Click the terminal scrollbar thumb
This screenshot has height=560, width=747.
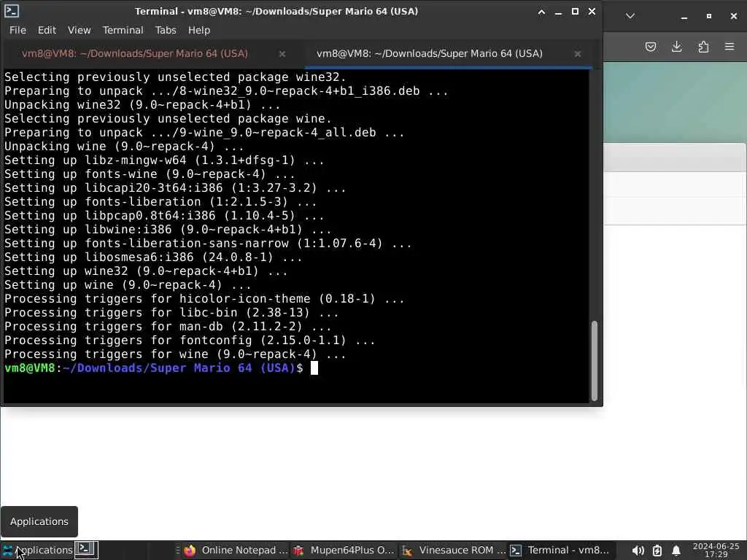(594, 360)
